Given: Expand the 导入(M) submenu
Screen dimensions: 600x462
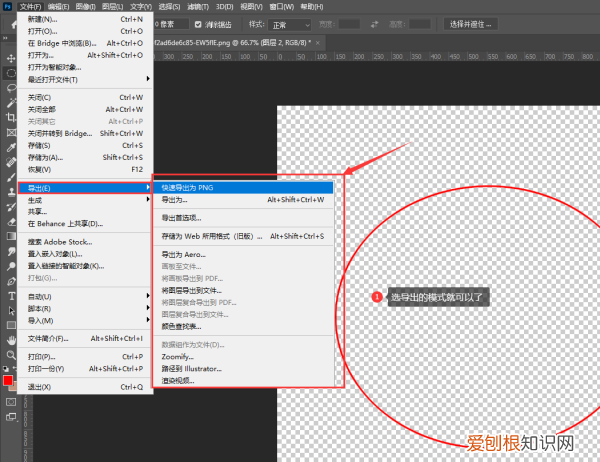Looking at the screenshot, I should coord(85,320).
